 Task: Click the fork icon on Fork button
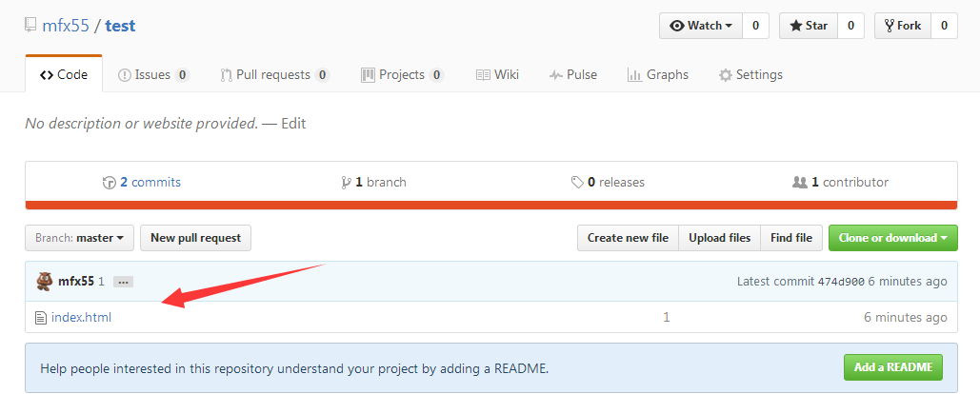point(890,26)
